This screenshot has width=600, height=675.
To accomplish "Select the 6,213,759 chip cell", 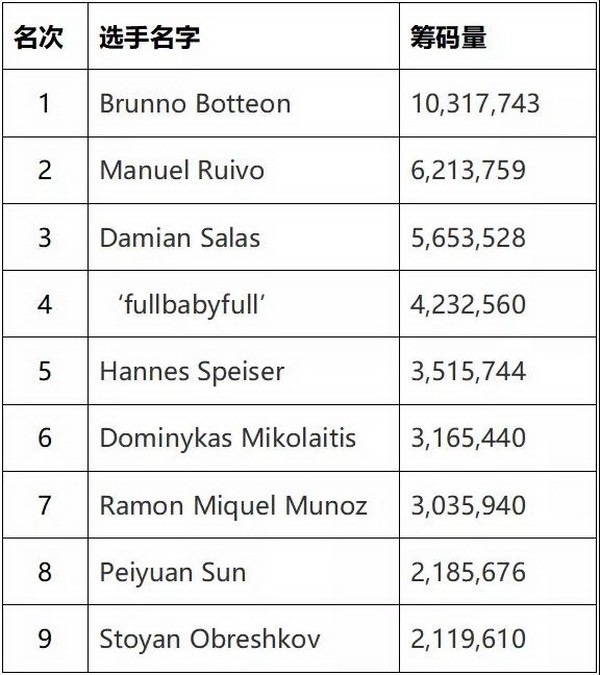I will tap(468, 170).
